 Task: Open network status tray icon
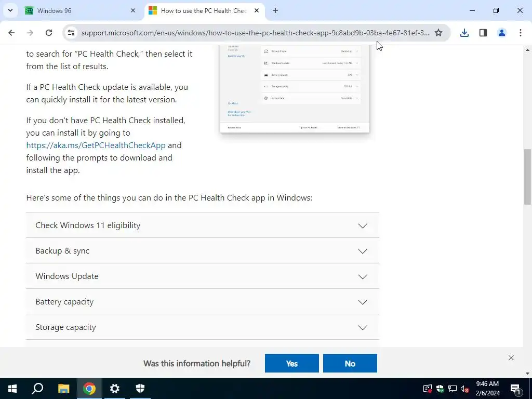click(453, 389)
